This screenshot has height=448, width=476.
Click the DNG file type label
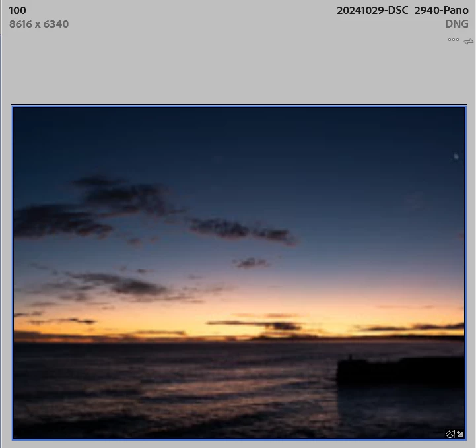[457, 24]
